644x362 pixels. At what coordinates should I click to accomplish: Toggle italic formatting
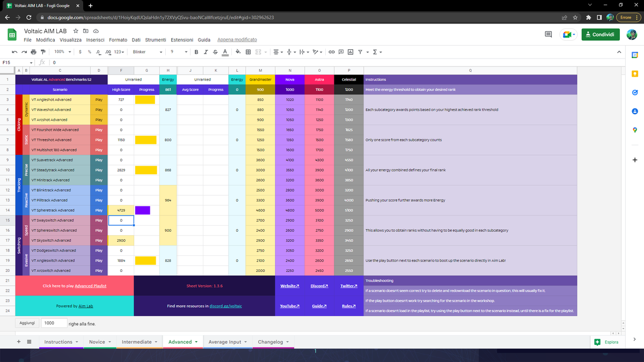[x=207, y=52]
